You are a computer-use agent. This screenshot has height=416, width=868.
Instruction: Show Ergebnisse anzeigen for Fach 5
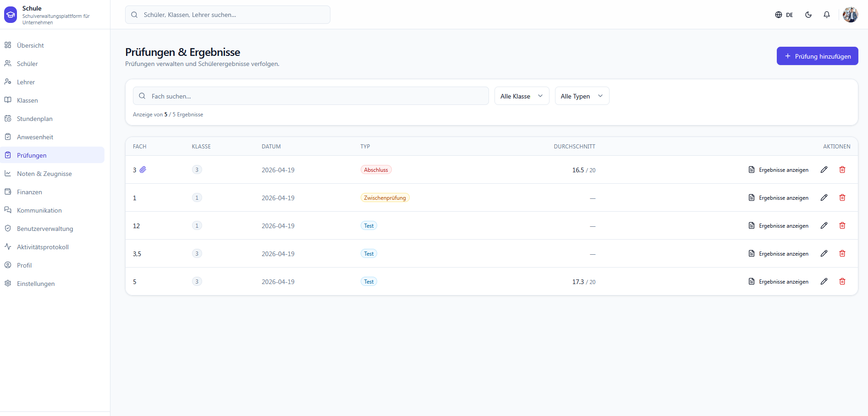(x=778, y=281)
